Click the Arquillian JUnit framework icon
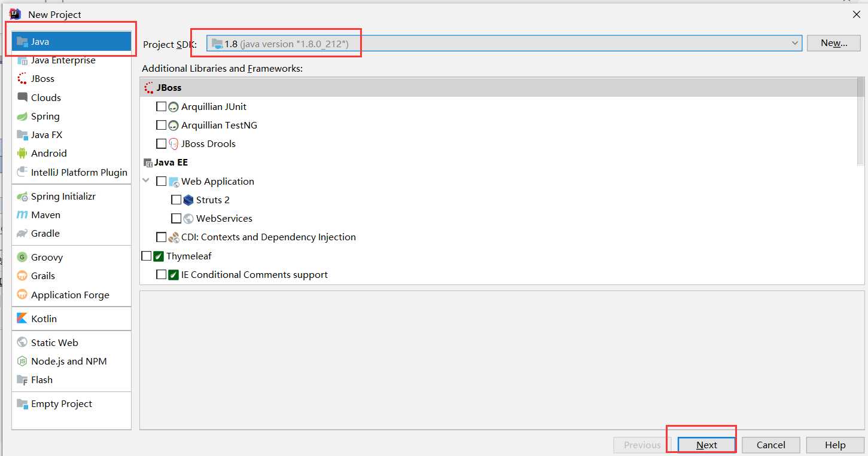Image resolution: width=868 pixels, height=456 pixels. pos(173,107)
